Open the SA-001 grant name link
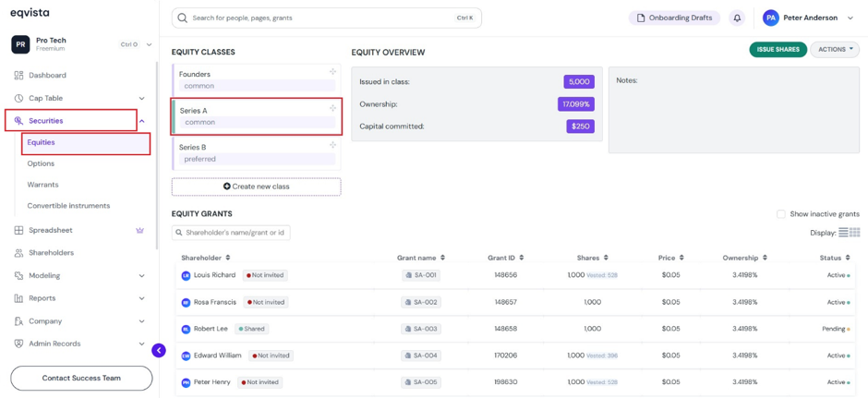The image size is (868, 398). [421, 276]
